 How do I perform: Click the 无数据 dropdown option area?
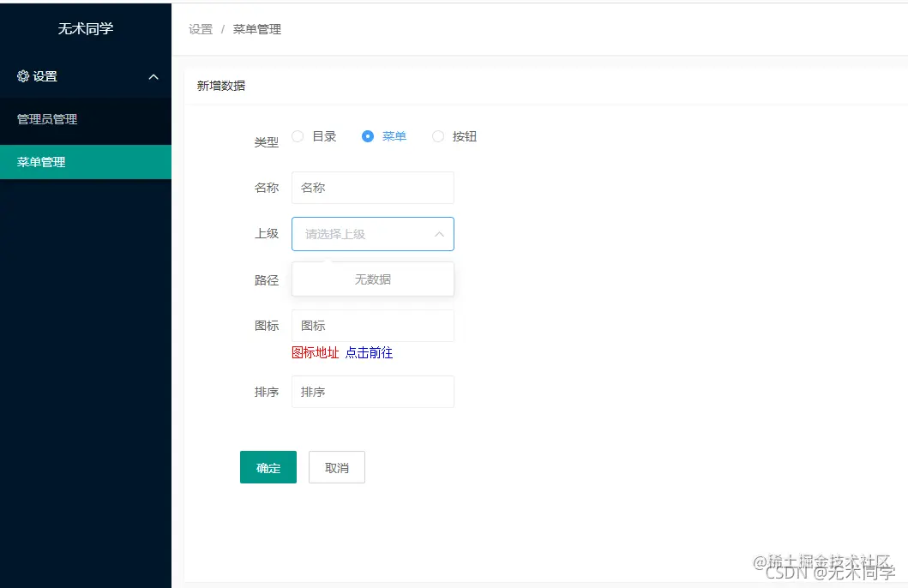(x=372, y=279)
